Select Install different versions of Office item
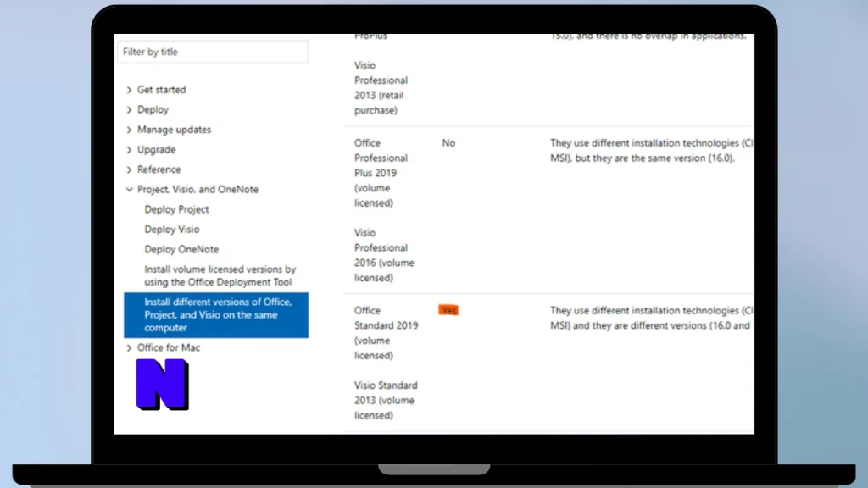868x488 pixels. (x=216, y=315)
